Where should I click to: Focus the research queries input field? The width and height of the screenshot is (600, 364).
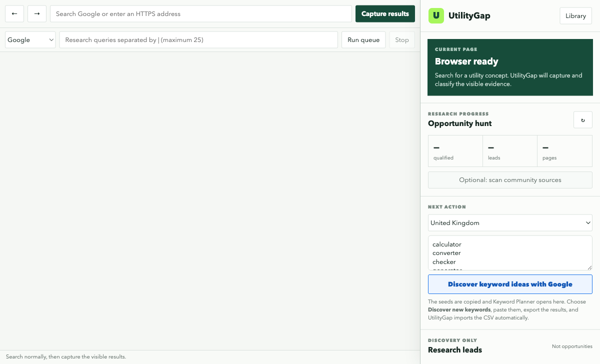tap(198, 40)
